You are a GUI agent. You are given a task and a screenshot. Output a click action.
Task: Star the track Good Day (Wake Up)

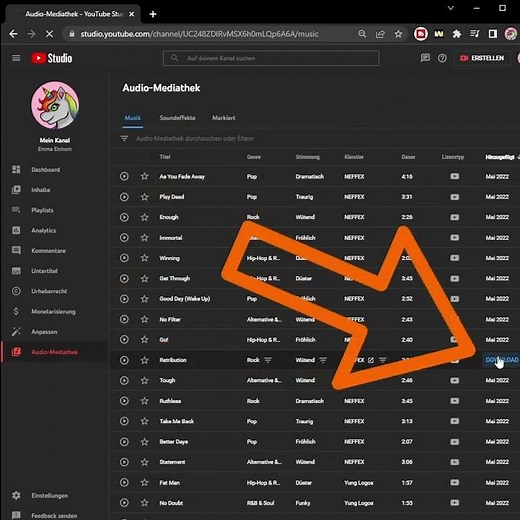[144, 299]
